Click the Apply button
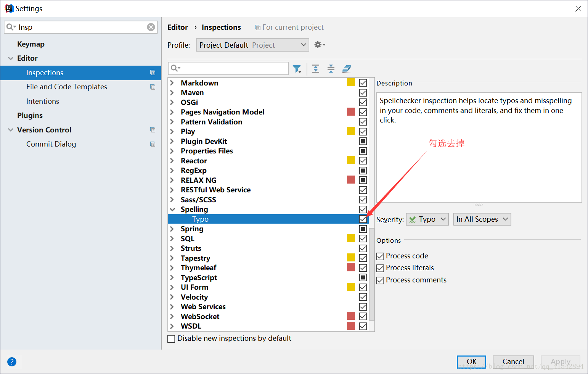 coord(560,362)
